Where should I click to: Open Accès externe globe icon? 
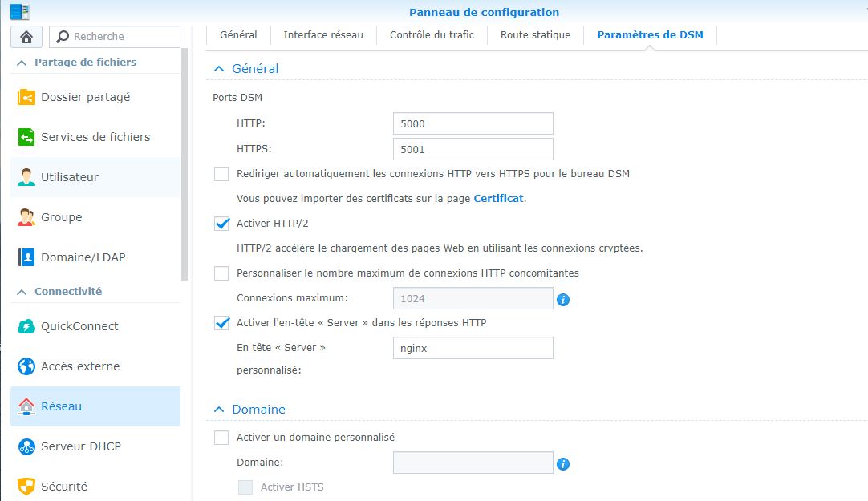[x=26, y=366]
